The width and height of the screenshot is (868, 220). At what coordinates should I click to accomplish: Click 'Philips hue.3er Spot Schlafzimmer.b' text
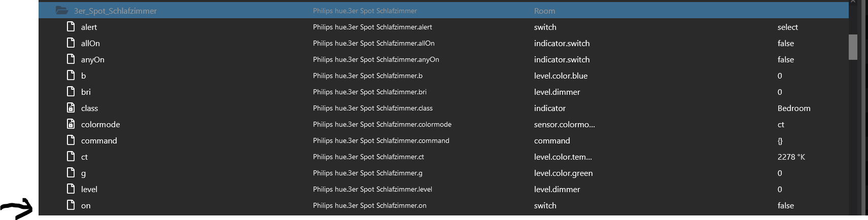(367, 76)
